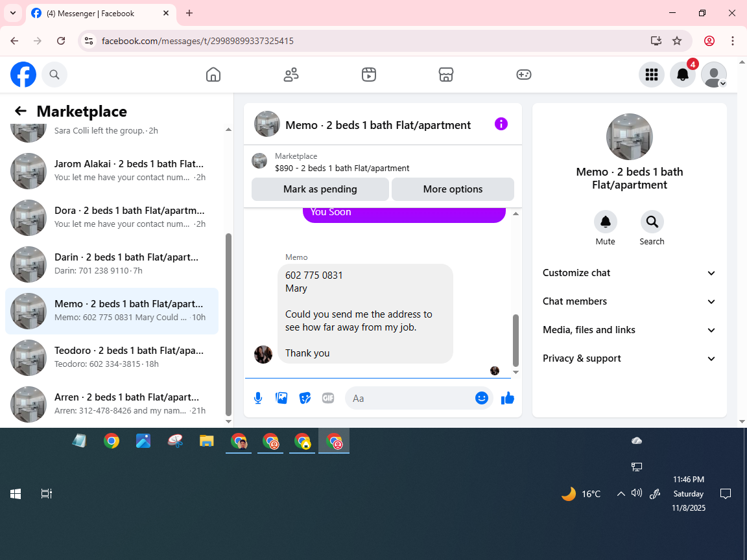Click browser back arrow

click(x=14, y=41)
